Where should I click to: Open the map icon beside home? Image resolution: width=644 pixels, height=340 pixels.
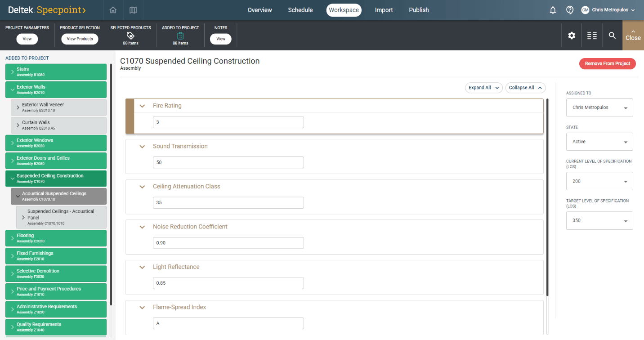click(133, 10)
